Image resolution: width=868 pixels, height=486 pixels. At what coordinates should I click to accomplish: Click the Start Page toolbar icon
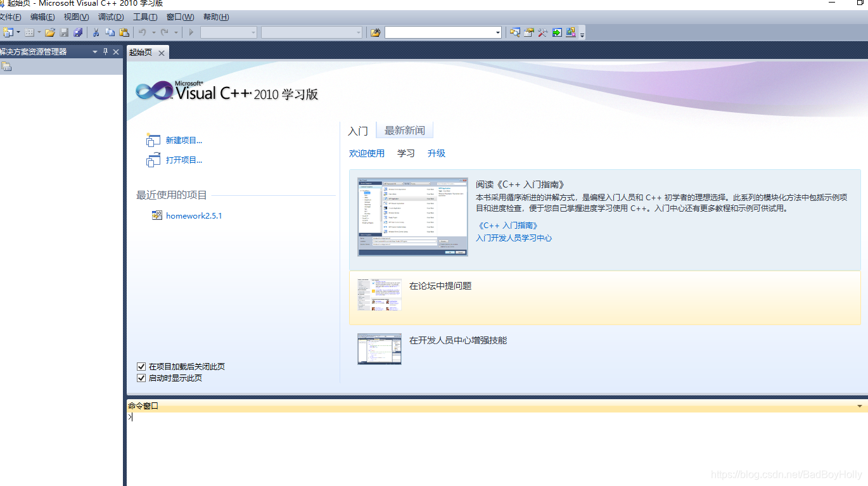[557, 32]
